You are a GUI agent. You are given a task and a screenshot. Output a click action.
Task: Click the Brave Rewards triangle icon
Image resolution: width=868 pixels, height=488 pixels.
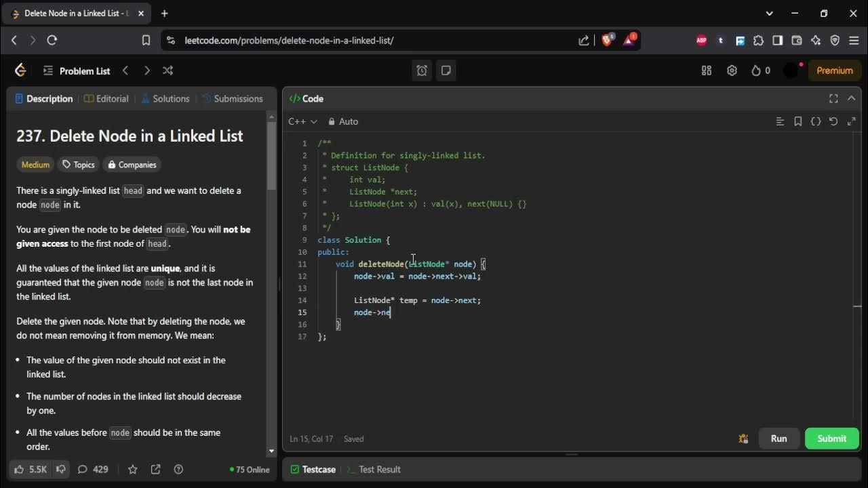[x=629, y=40]
